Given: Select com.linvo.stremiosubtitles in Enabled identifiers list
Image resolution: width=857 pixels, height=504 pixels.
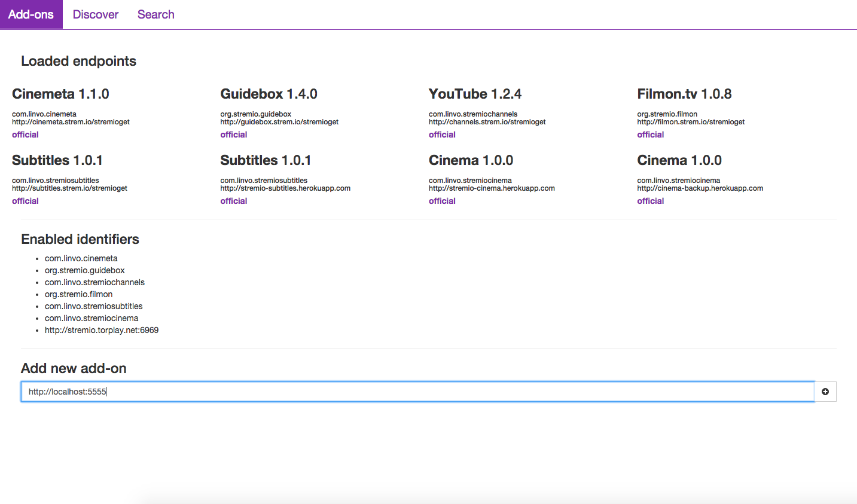Looking at the screenshot, I should [x=93, y=306].
